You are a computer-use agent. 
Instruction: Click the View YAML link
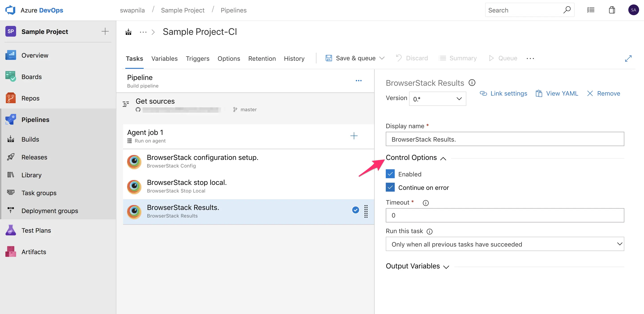coord(557,93)
